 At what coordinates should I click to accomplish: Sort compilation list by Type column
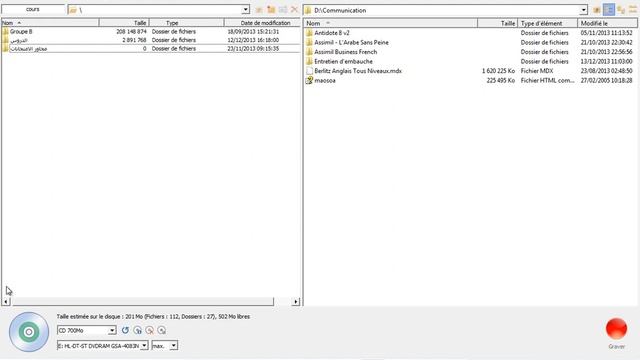[187, 23]
